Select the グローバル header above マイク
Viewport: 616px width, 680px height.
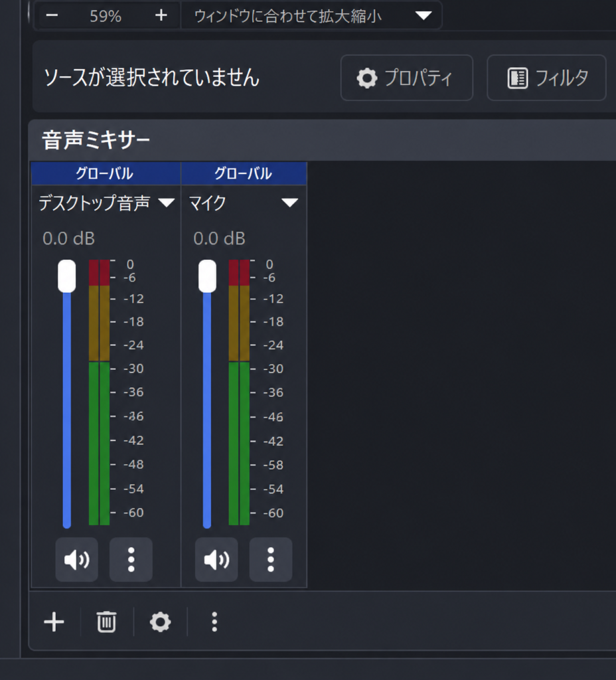[x=244, y=173]
